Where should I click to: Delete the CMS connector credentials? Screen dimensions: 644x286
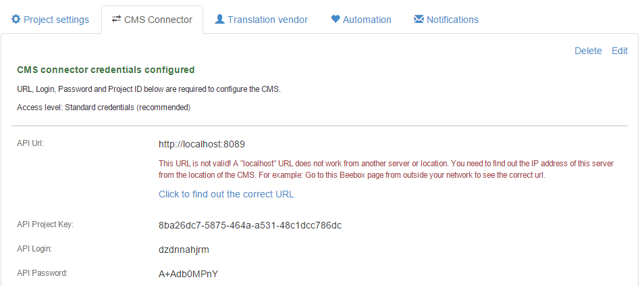click(588, 51)
